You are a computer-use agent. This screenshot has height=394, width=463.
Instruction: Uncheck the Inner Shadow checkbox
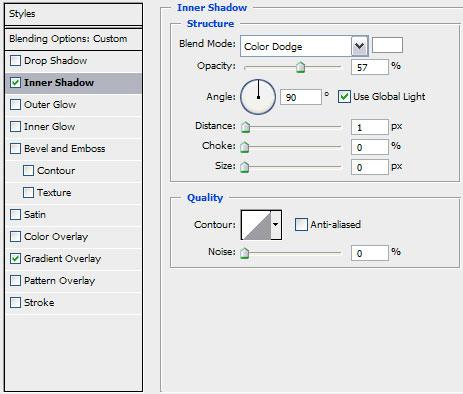[x=15, y=83]
